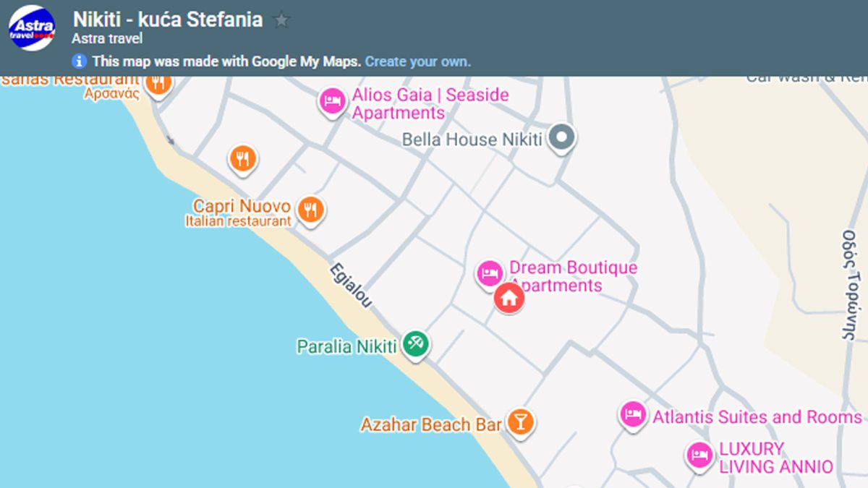Open LUXURY LIVING ANNIO hotel pin

pos(699,455)
